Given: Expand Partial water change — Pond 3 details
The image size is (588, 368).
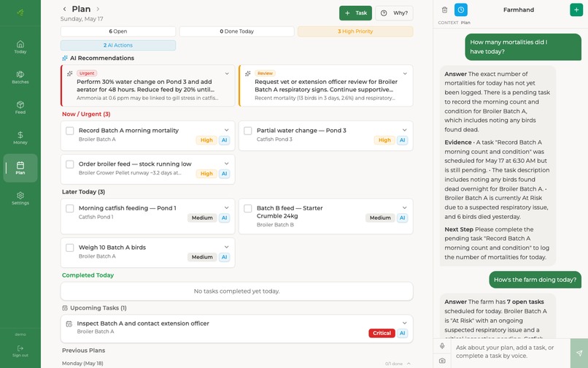Looking at the screenshot, I should [x=404, y=130].
